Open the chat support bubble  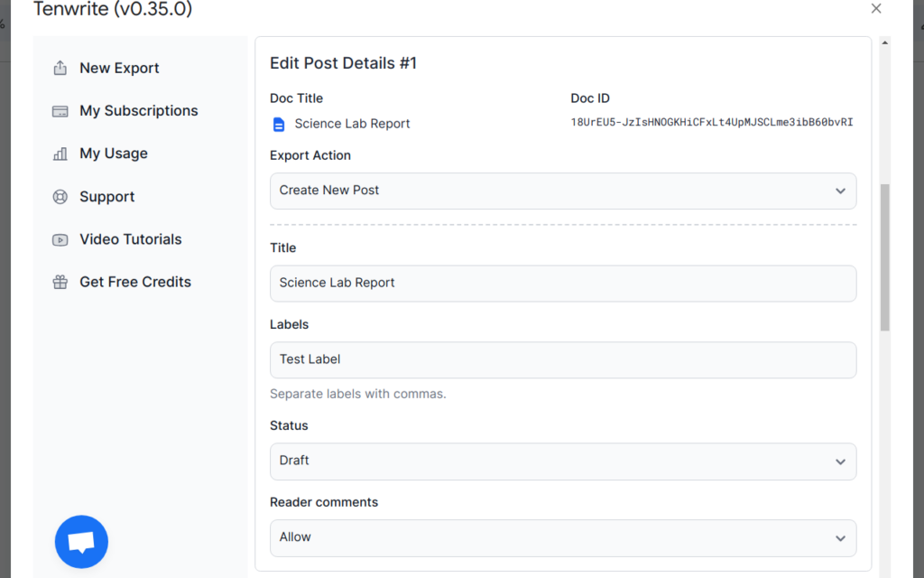(x=81, y=541)
